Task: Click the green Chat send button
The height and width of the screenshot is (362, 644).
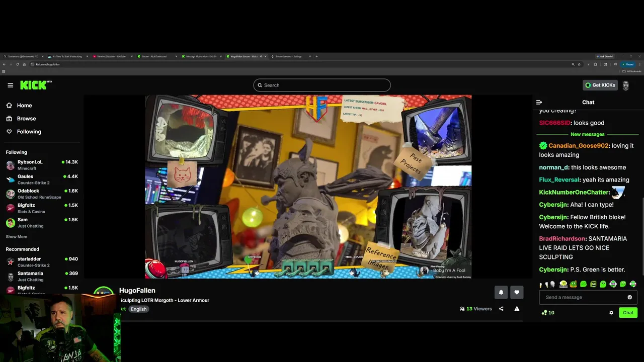Action: [628, 313]
